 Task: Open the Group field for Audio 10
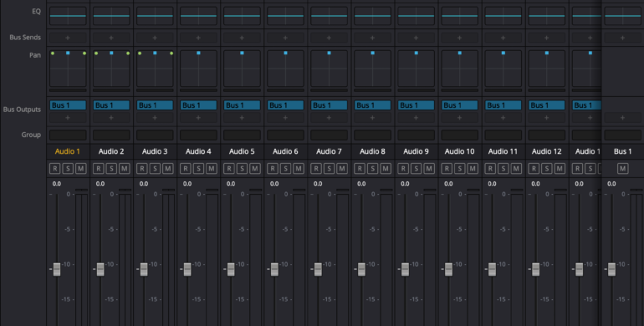460,135
